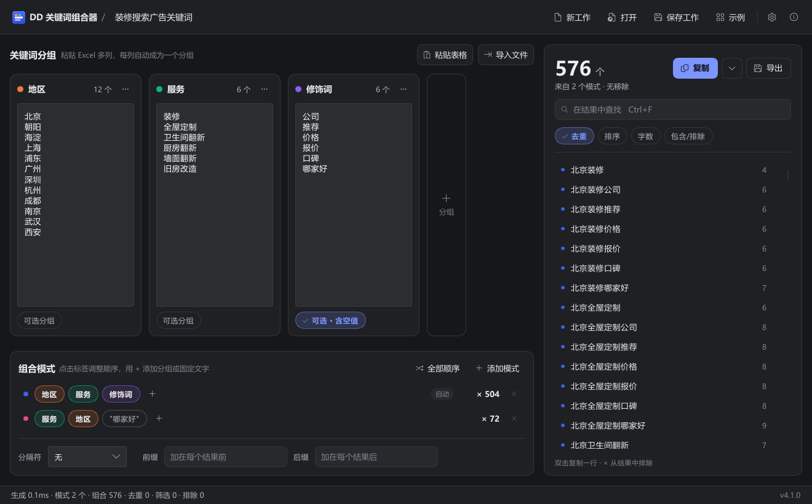Open the 示例 examples menu
Viewport: 812px width, 504px height.
pyautogui.click(x=730, y=17)
